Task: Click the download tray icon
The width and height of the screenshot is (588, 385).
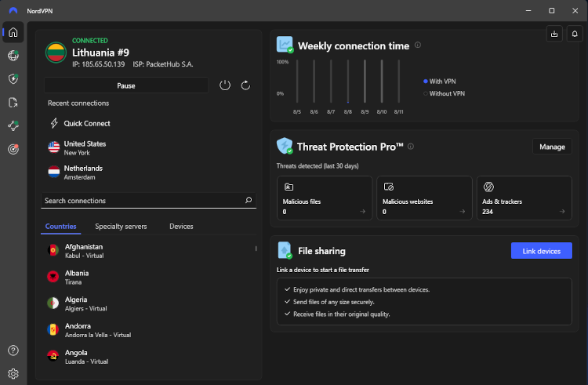Action: tap(554, 34)
